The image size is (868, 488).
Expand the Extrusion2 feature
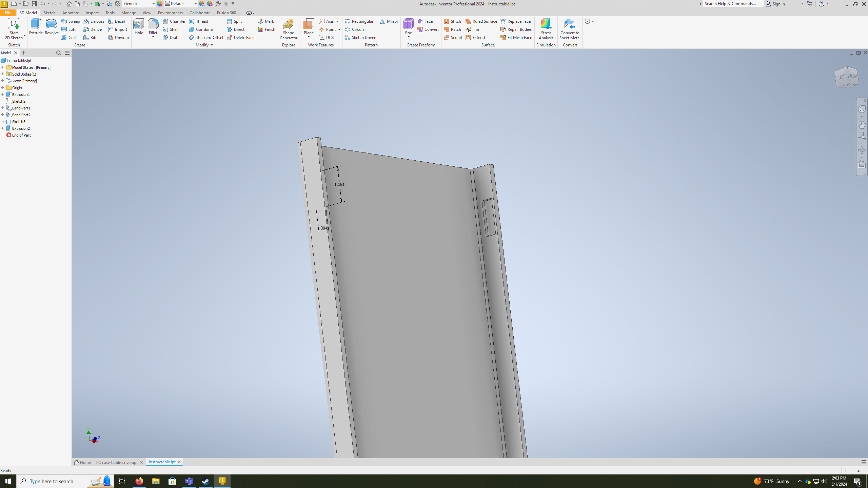click(3, 128)
